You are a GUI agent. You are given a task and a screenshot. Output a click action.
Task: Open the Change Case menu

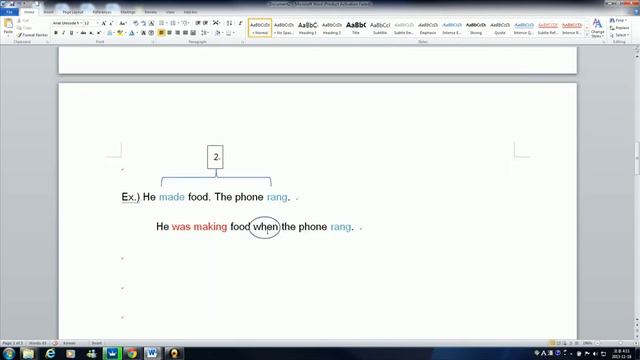tap(122, 23)
